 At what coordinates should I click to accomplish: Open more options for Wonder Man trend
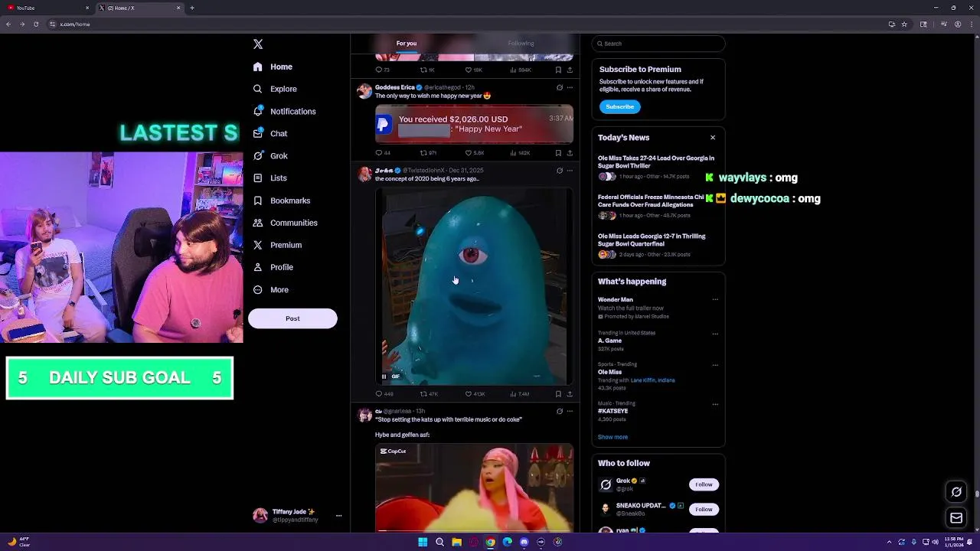pos(715,300)
